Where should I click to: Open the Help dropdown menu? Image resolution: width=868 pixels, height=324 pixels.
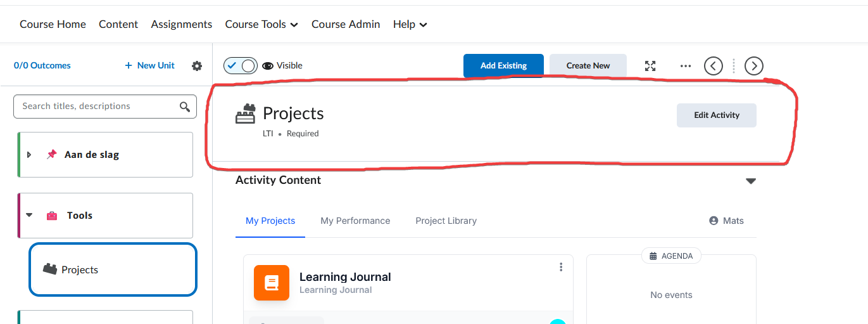[x=410, y=25]
